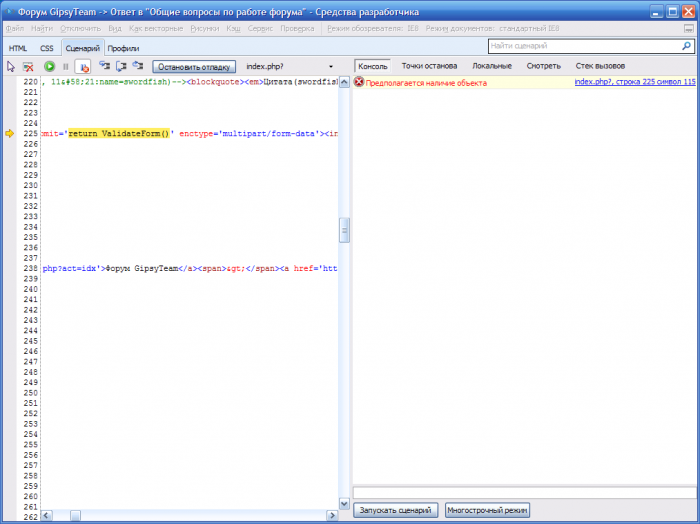Open Вид menu
Screen dimensions: 700x524
pos(115,29)
